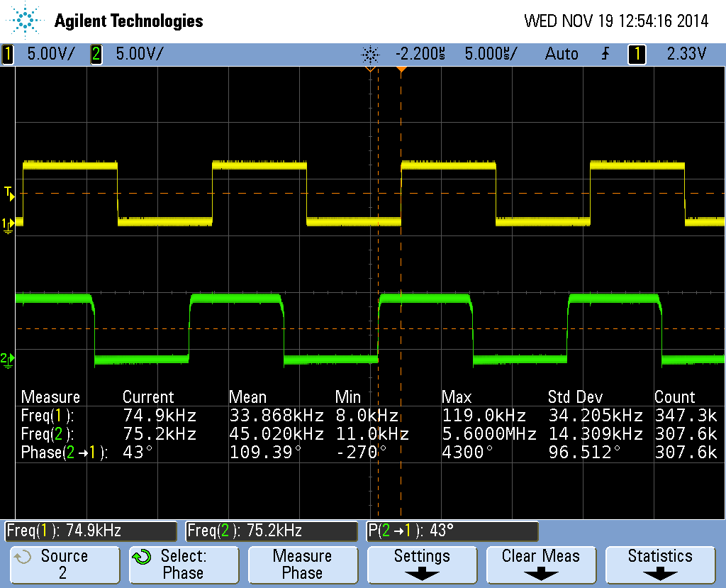Select the yellow channel 1 badge beside 5.00V/
The height and width of the screenshot is (588, 726).
(x=8, y=54)
